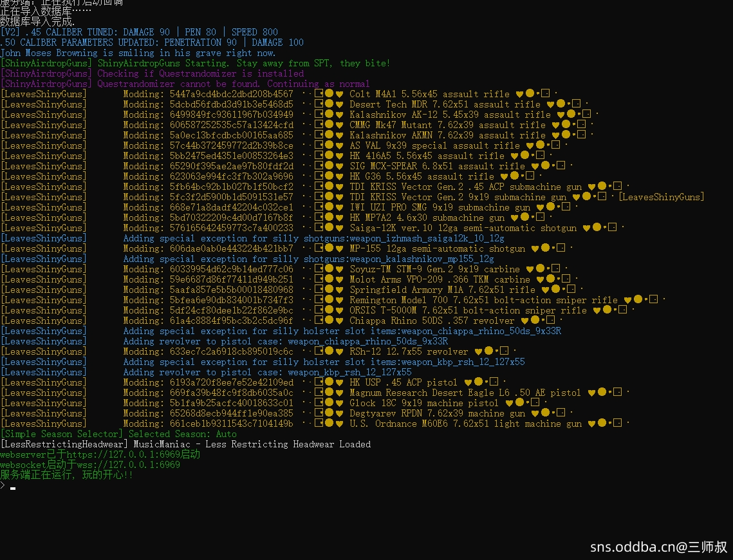The width and height of the screenshot is (733, 560).
Task: Select 'U.S. Ordnance M60E6 7.62x51 light machine gun'
Action: pos(465,423)
